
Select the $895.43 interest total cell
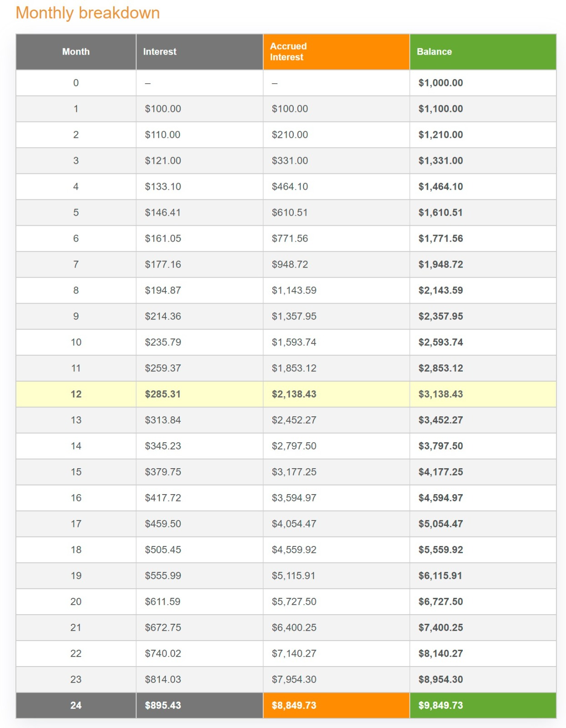coord(163,705)
